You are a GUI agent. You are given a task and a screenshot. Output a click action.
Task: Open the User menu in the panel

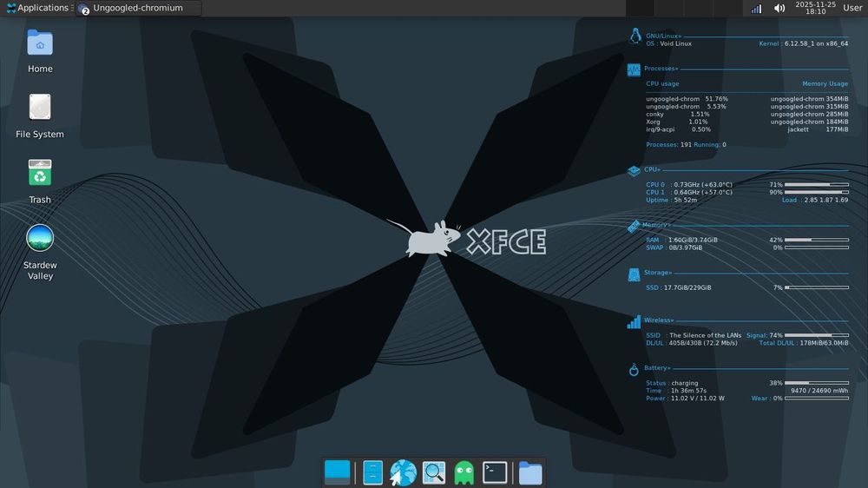click(x=852, y=8)
